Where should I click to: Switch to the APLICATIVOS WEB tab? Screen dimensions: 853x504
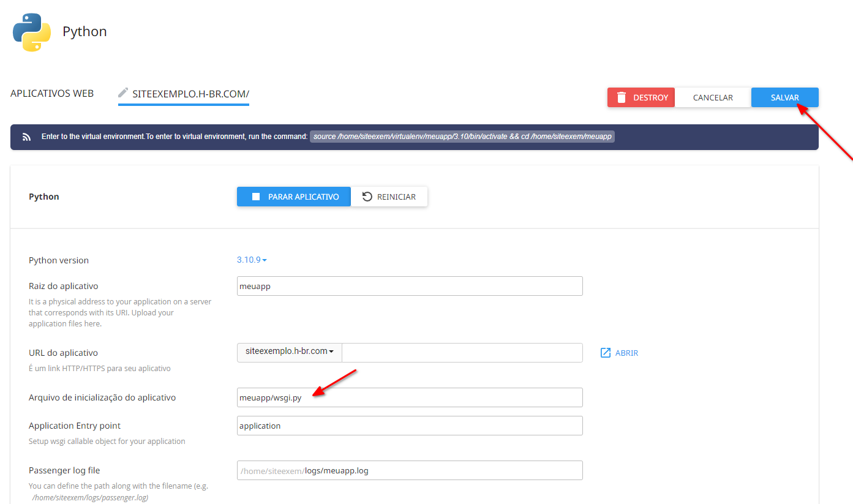point(52,94)
